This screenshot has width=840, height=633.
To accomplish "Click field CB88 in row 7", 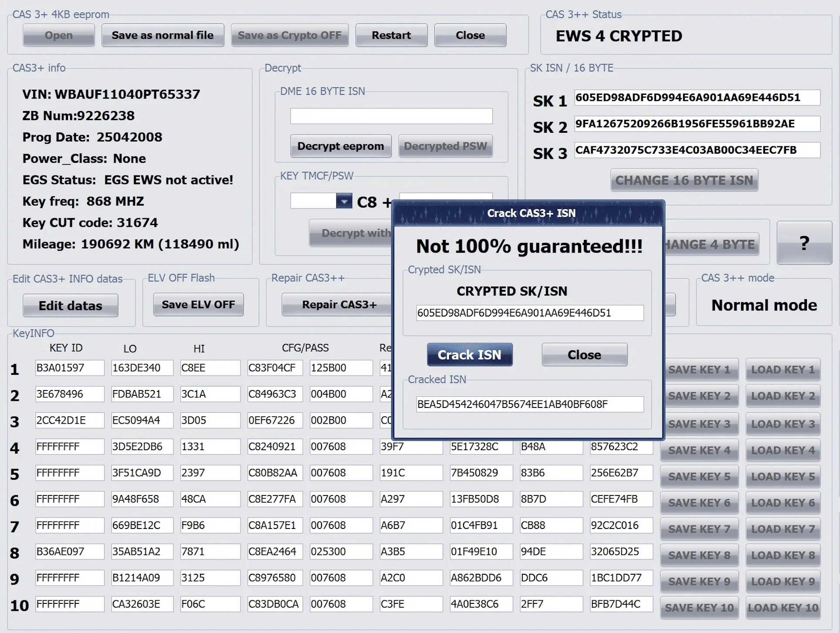I will [551, 525].
